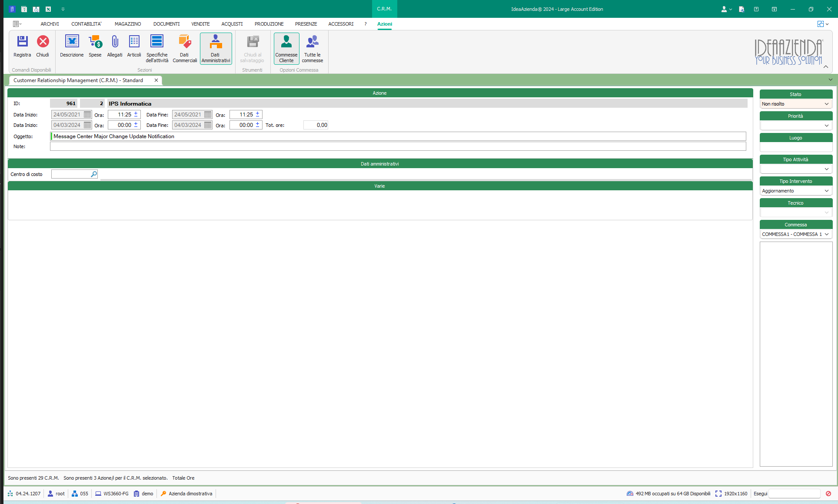Click the 1920x1160 resolution icon
This screenshot has width=838, height=504.
click(718, 494)
